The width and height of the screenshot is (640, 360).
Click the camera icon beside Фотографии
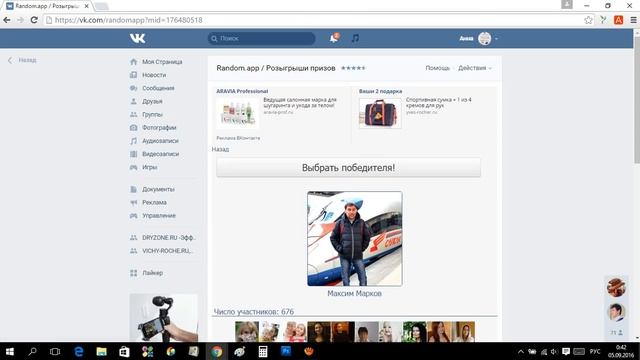tap(133, 128)
